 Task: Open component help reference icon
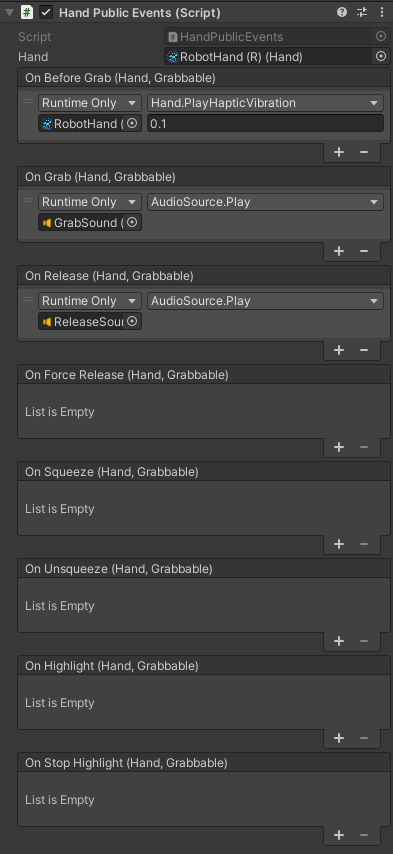tap(342, 12)
